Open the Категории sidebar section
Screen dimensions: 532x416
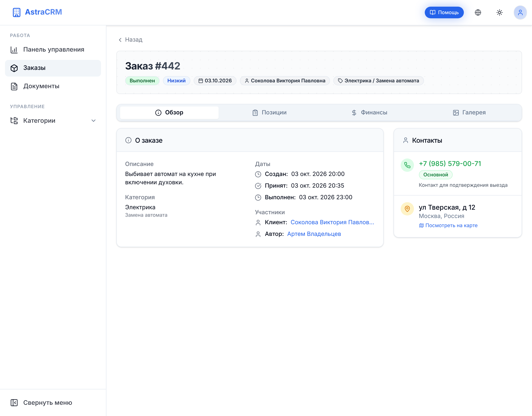click(x=53, y=121)
